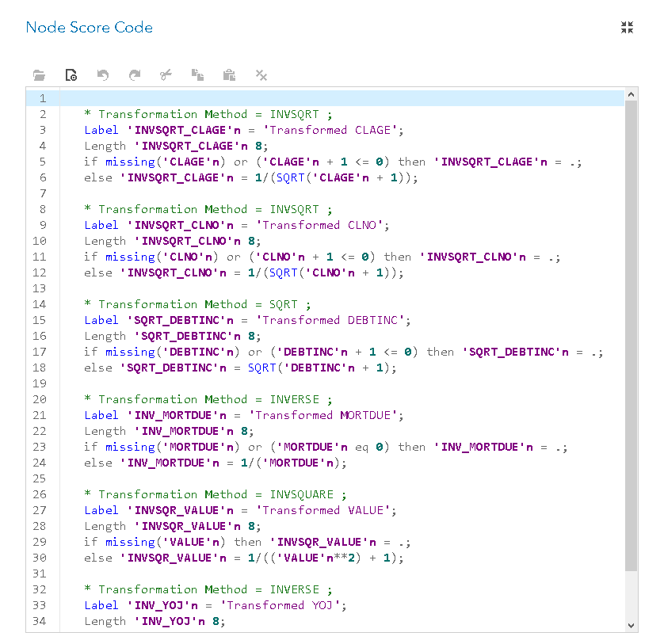This screenshot has width=664, height=644.
Task: Copy selected code to clipboard
Action: pos(197,75)
